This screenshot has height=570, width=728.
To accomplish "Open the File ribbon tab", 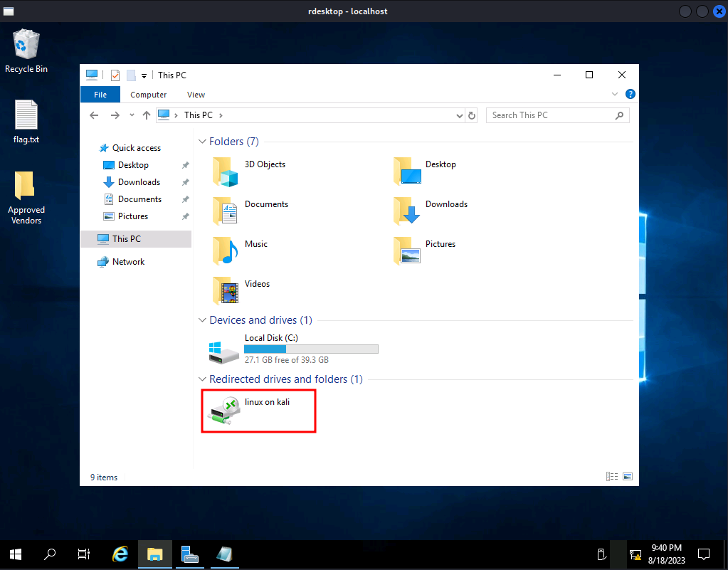I will coord(100,95).
